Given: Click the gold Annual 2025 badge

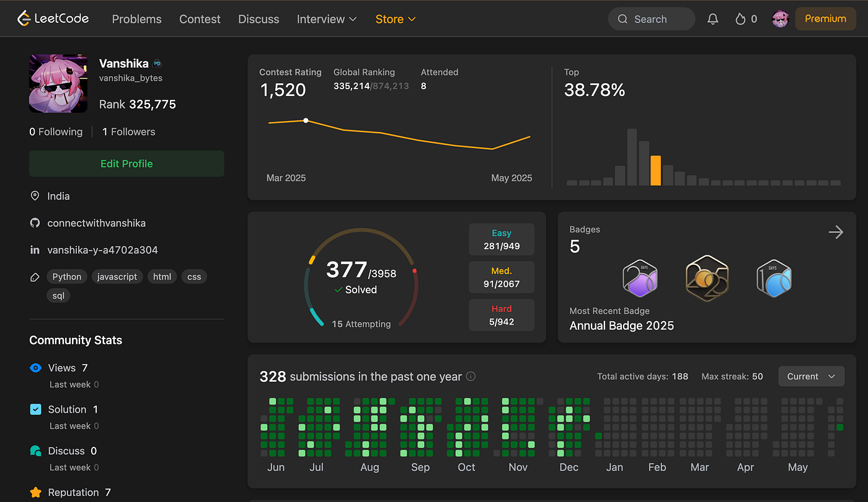Looking at the screenshot, I should (x=707, y=277).
